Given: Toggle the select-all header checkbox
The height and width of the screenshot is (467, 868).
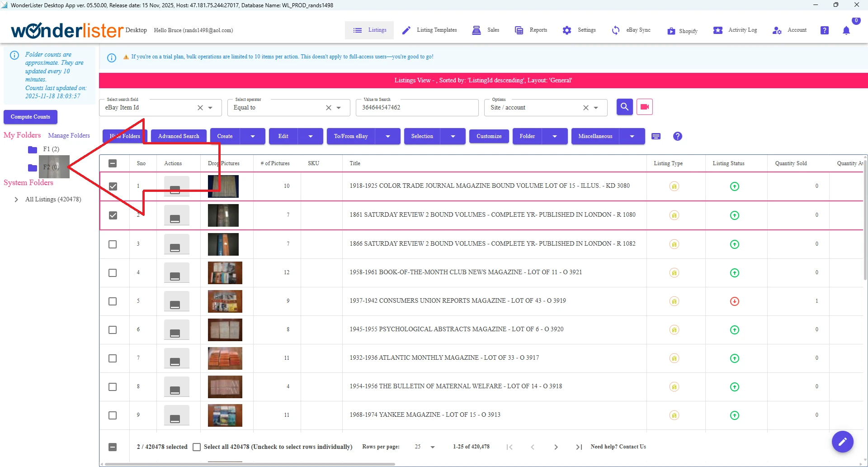Looking at the screenshot, I should coord(113,163).
